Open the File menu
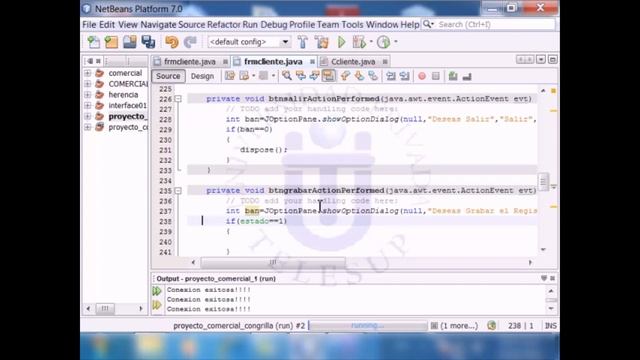This screenshot has height=360, width=640. (89, 25)
